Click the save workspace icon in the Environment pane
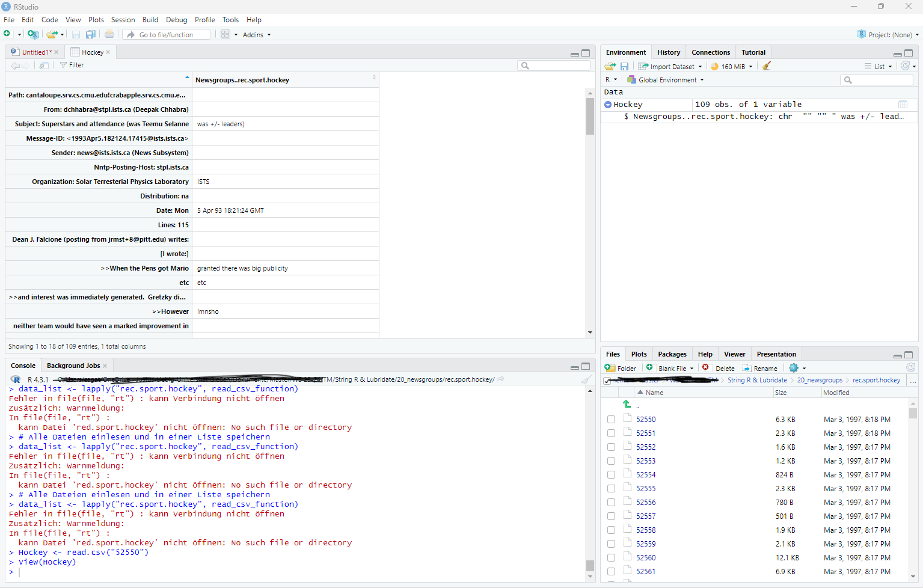The image size is (923, 588). (624, 67)
